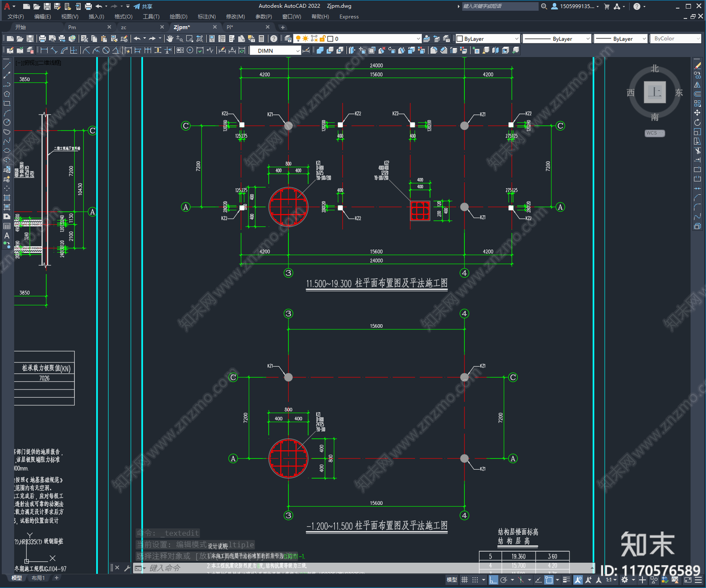Screen dimensions: 706x588
Task: Select the Polygon tool in the Draw toolbar
Action: 7,94
